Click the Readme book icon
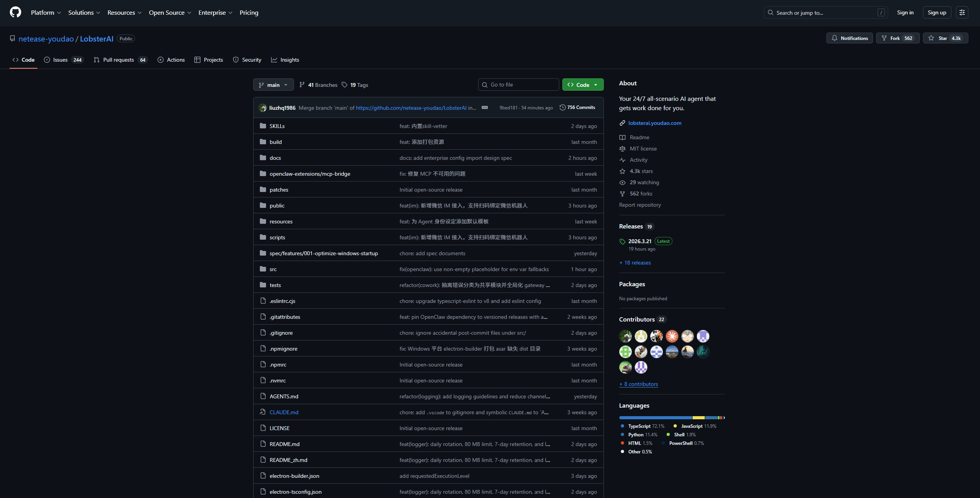 (x=622, y=137)
